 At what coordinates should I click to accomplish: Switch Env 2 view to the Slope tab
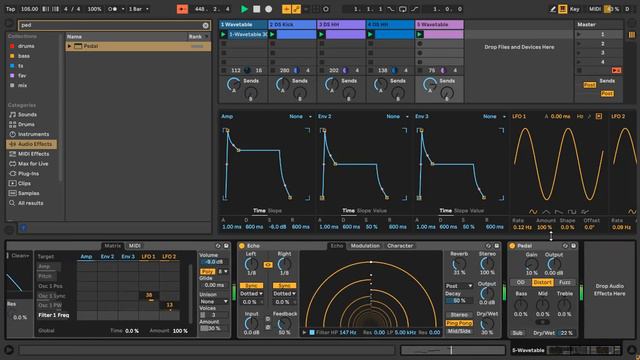[364, 211]
